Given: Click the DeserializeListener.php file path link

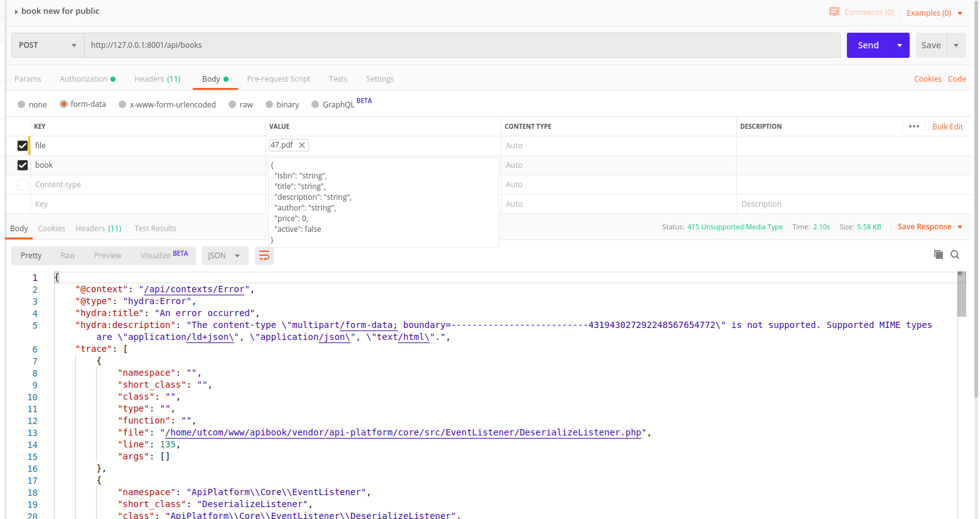Looking at the screenshot, I should [x=403, y=433].
